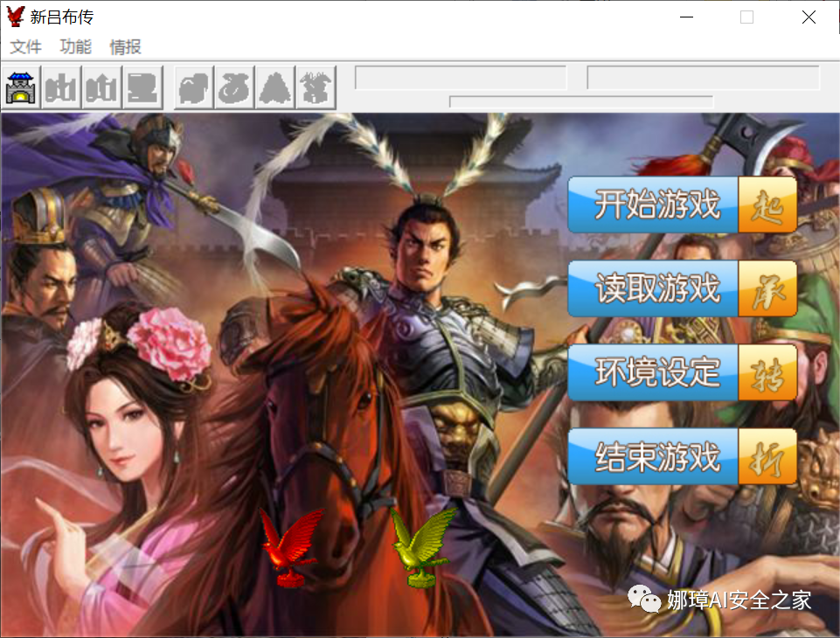The width and height of the screenshot is (840, 638).
Task: Click the greyed mountain-shaped toolbar icon
Action: [x=275, y=88]
